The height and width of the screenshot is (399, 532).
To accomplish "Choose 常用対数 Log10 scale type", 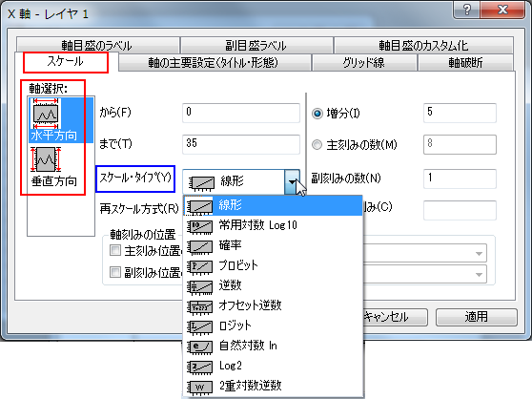I will [273, 225].
